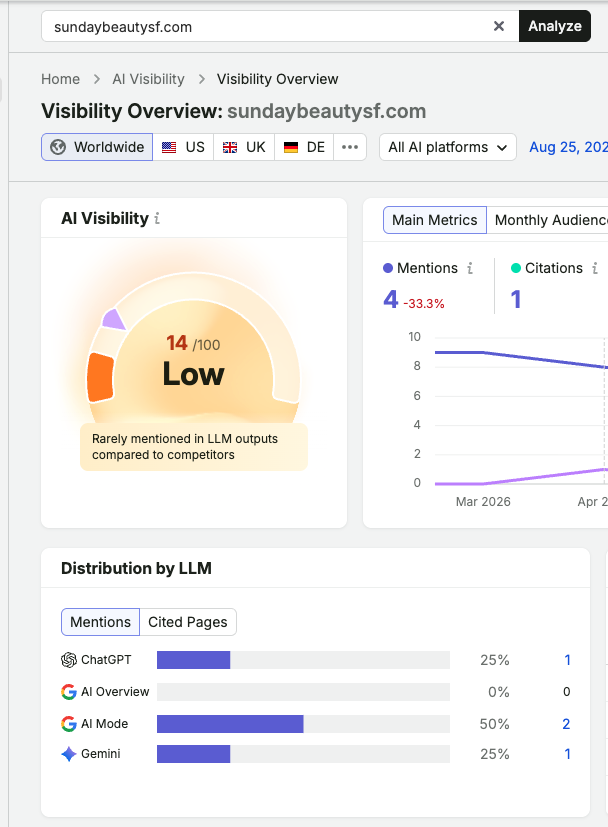Click the orange segment of visibility gauge
608x827 pixels.
[x=100, y=378]
